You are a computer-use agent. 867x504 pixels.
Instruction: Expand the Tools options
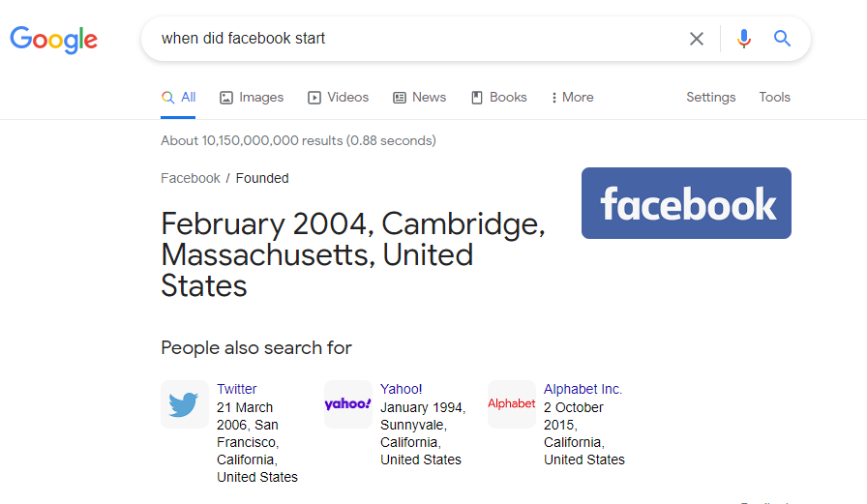click(774, 98)
